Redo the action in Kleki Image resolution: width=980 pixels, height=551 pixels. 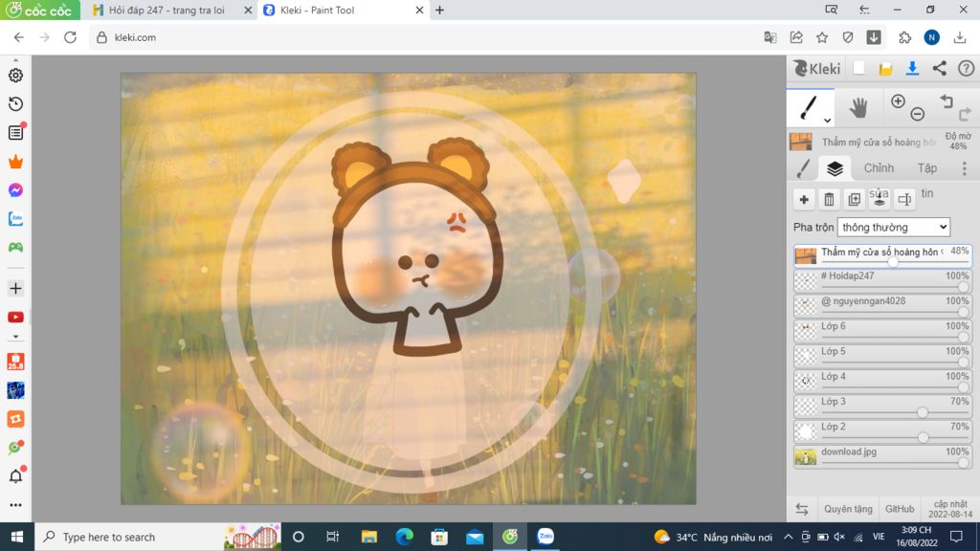point(965,114)
